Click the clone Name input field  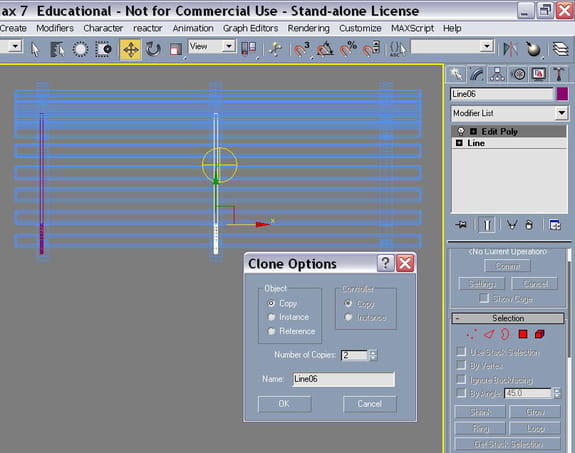coord(344,379)
